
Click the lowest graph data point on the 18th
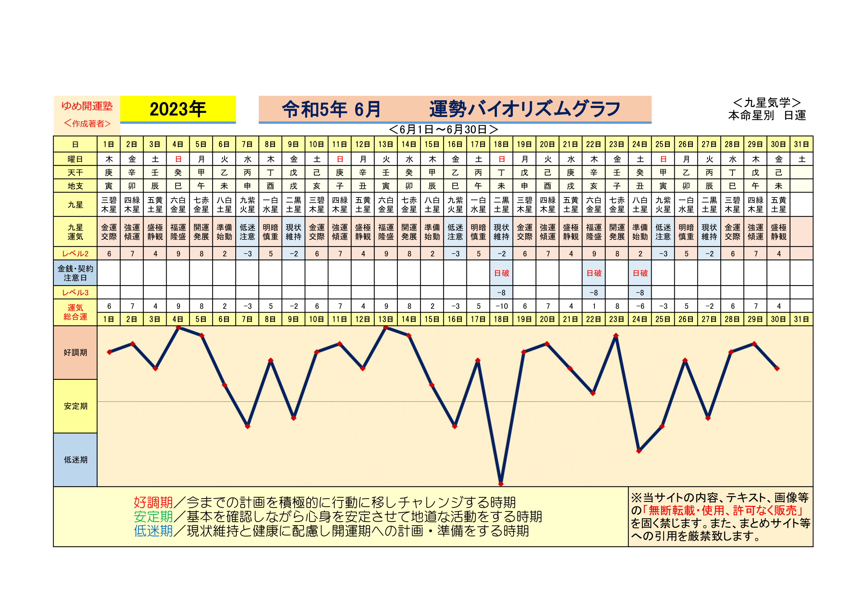click(501, 484)
